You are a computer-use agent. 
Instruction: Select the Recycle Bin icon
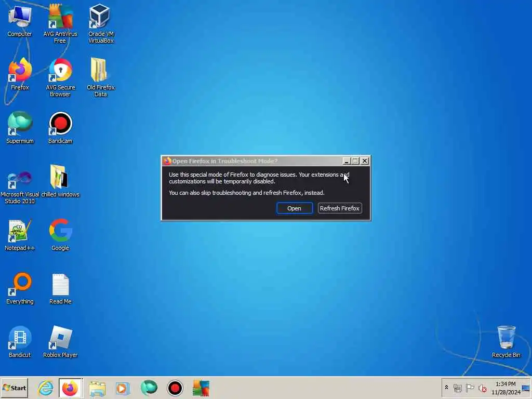506,342
